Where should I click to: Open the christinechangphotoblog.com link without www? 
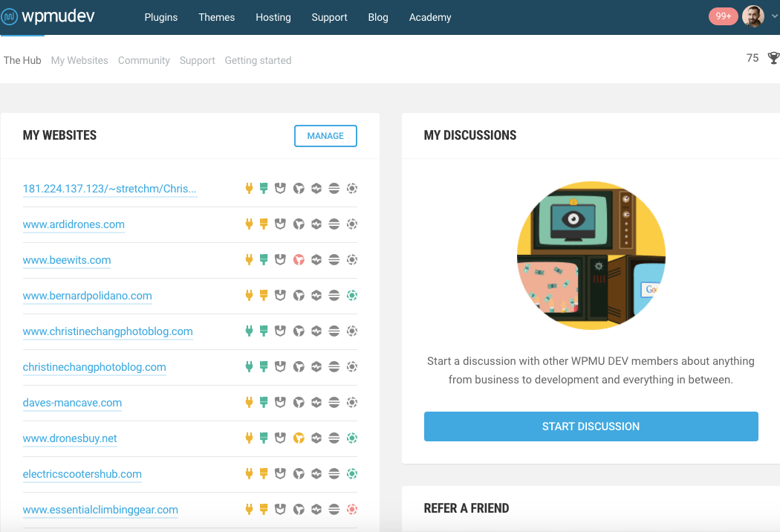pyautogui.click(x=94, y=367)
